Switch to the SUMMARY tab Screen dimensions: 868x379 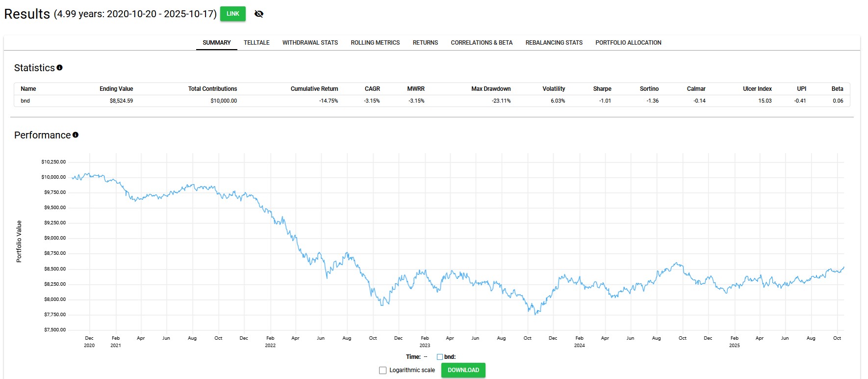[217, 43]
